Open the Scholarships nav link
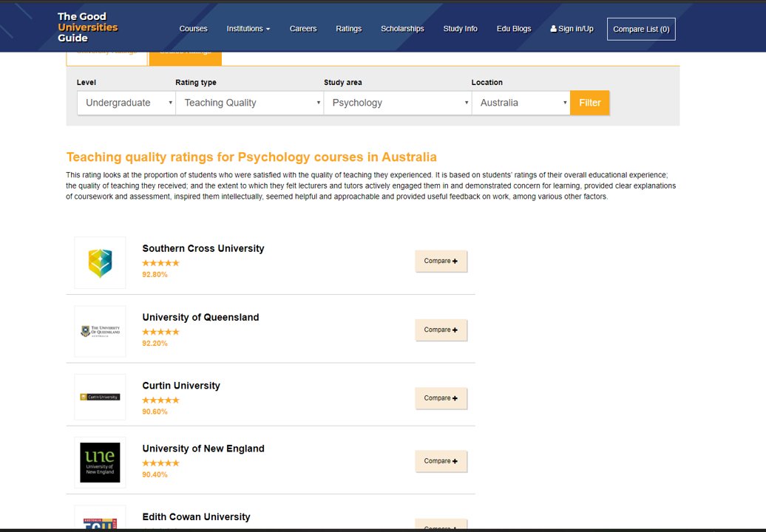Screen dimensions: 766x532 click(402, 29)
